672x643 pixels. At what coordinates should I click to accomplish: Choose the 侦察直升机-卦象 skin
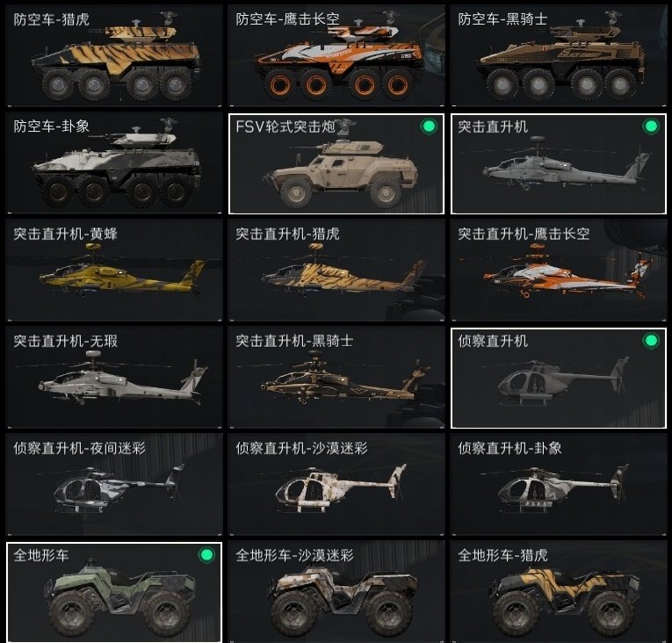(559, 485)
